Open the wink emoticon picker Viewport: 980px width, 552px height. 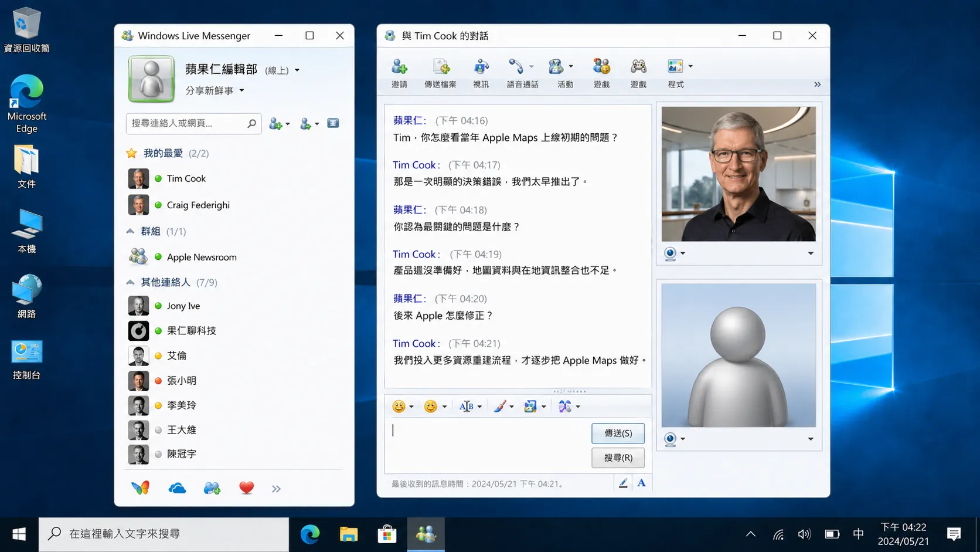pos(431,407)
